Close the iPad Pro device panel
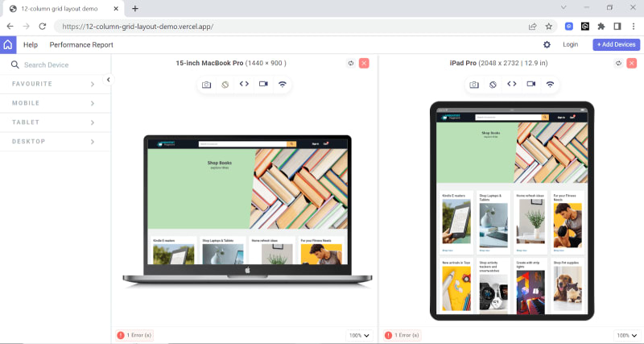Viewport: 644px width, 344px height. 632,63
